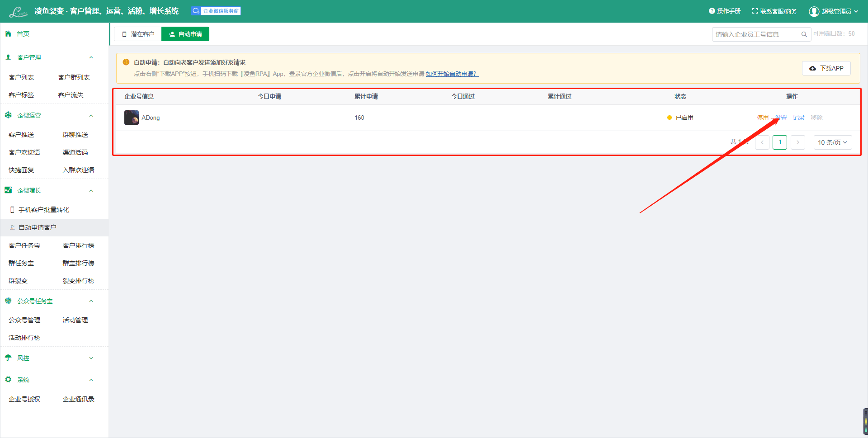Image resolution: width=868 pixels, height=438 pixels.
Task: Click the ADong avatar thumbnail
Action: [132, 118]
